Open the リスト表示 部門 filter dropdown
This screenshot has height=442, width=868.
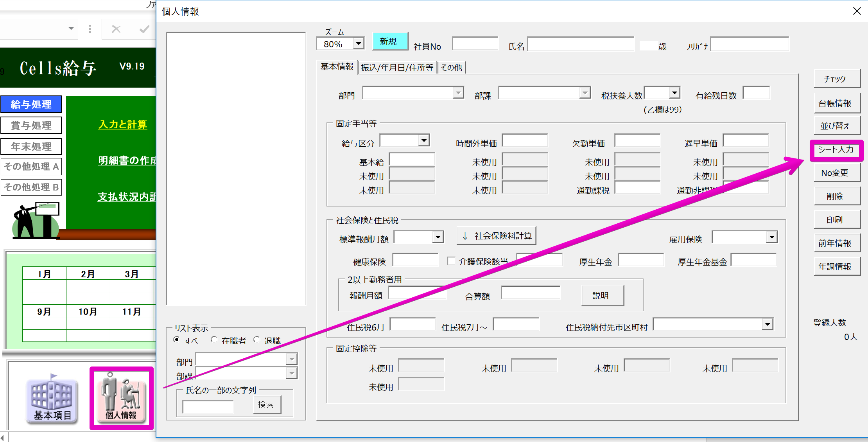(x=291, y=359)
